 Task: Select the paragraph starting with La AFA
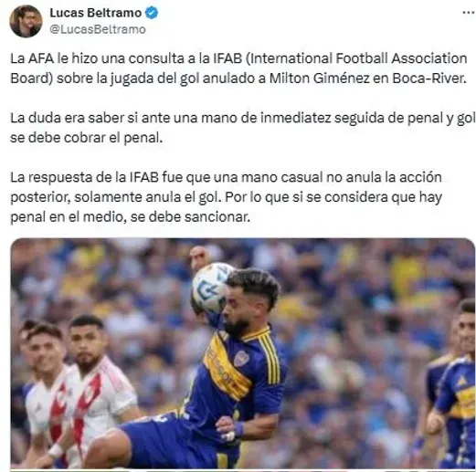tap(238, 68)
